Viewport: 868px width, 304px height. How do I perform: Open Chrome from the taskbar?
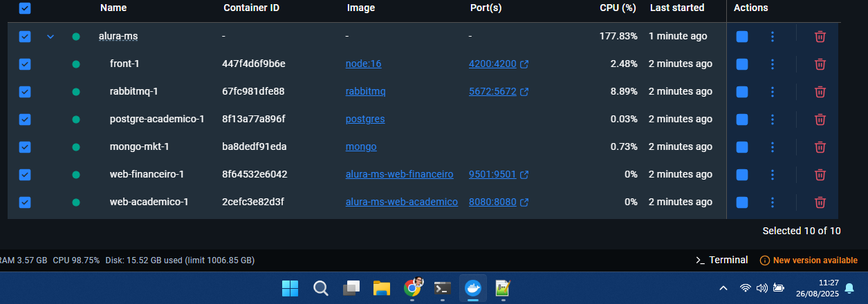tap(413, 288)
